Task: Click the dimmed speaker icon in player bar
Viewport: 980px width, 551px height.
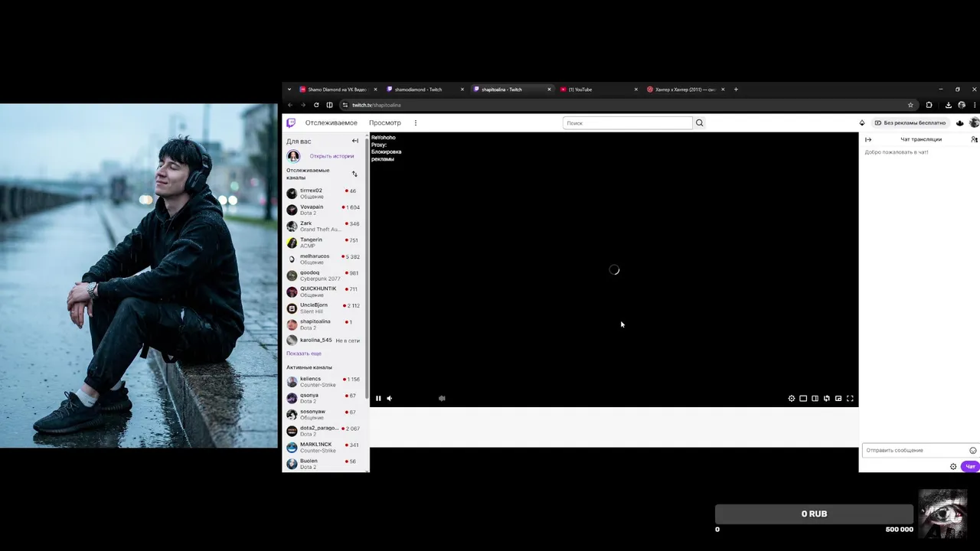Action: (x=442, y=398)
